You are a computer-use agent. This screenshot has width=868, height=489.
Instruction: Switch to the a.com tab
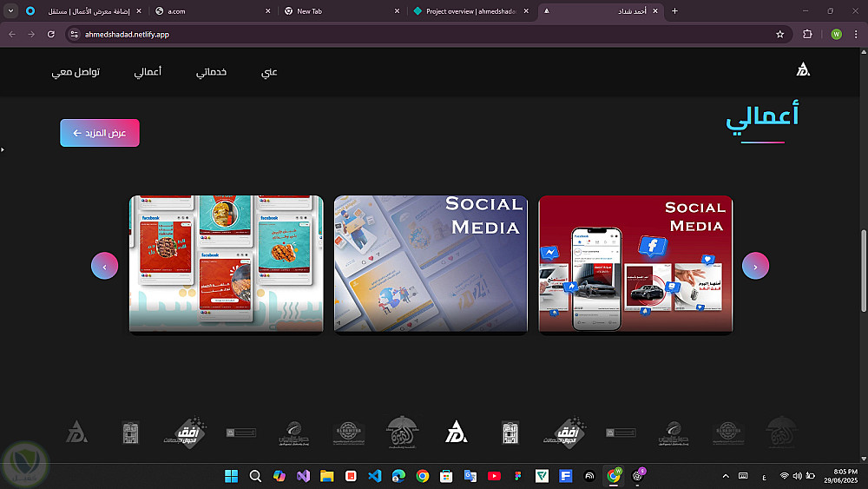[214, 11]
